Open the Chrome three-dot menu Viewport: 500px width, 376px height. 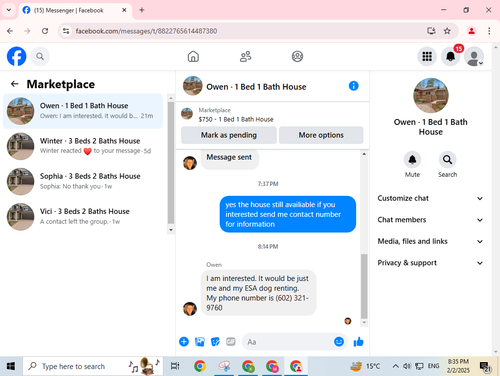pyautogui.click(x=489, y=31)
